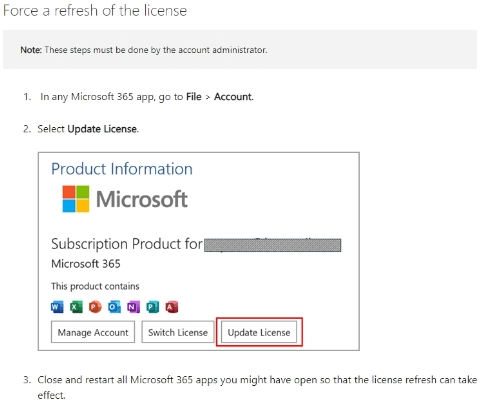
Task: Click the Product Information heading
Action: coord(122,169)
